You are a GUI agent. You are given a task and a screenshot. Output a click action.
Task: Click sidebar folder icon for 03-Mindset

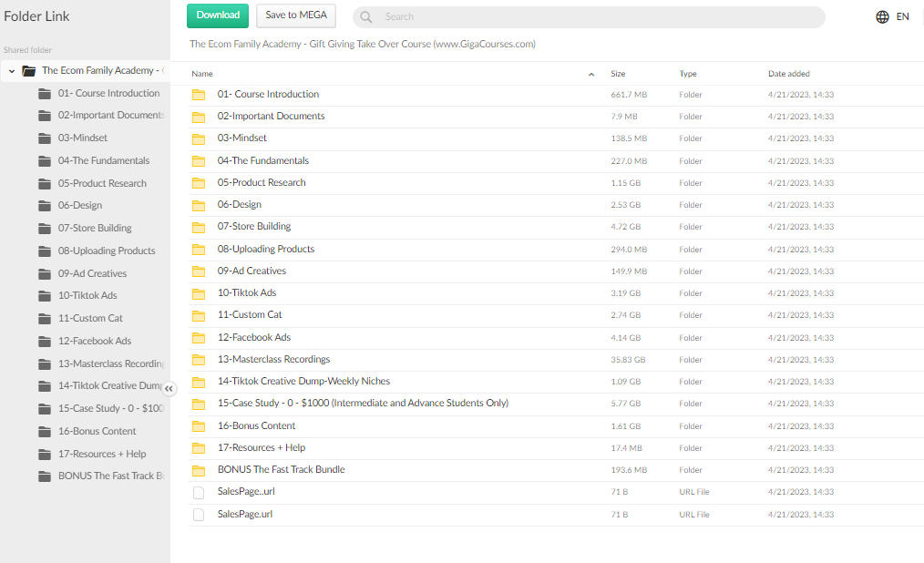coord(45,138)
